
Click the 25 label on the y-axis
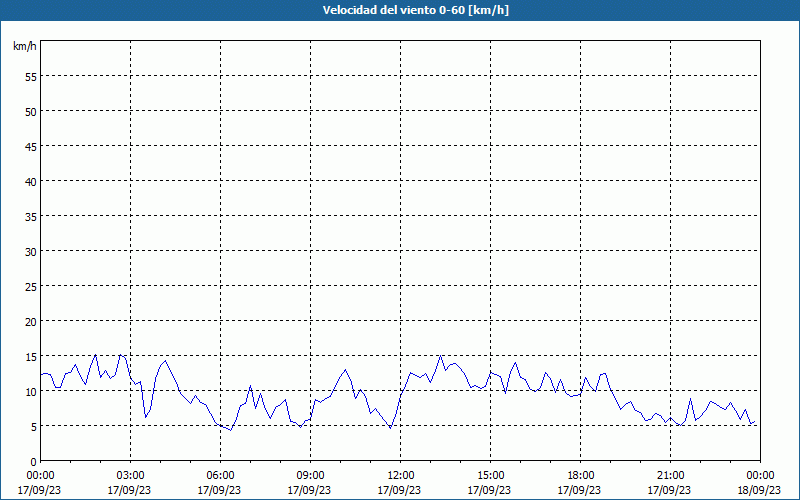coord(31,286)
